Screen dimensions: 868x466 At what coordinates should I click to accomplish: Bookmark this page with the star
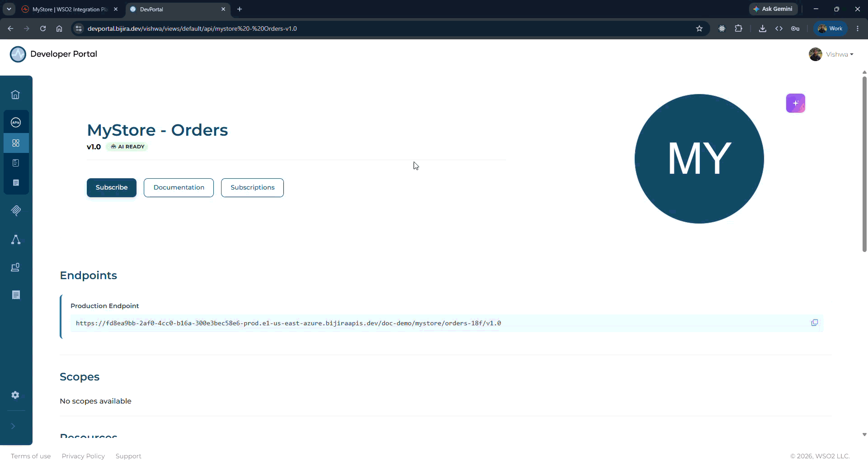point(699,29)
